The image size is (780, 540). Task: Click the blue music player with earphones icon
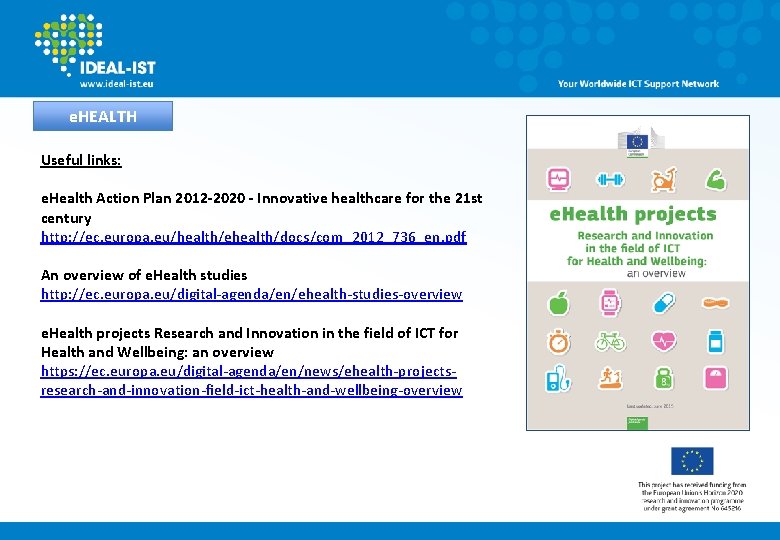(x=558, y=379)
